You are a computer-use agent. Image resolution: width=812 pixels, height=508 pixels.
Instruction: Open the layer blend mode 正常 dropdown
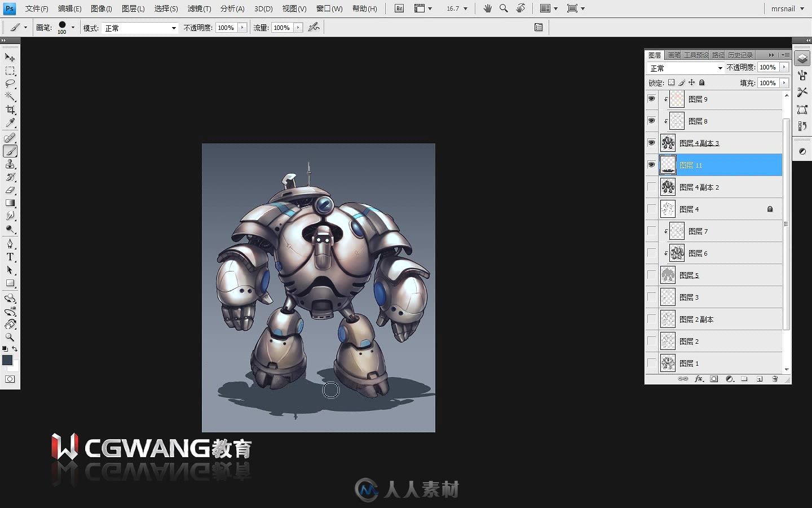pyautogui.click(x=686, y=68)
